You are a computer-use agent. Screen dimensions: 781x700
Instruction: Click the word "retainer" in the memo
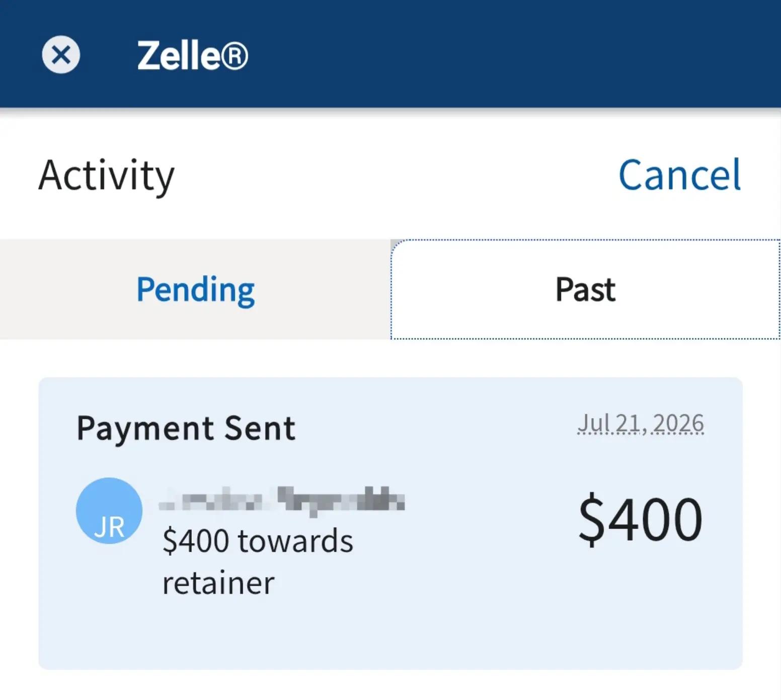[218, 583]
